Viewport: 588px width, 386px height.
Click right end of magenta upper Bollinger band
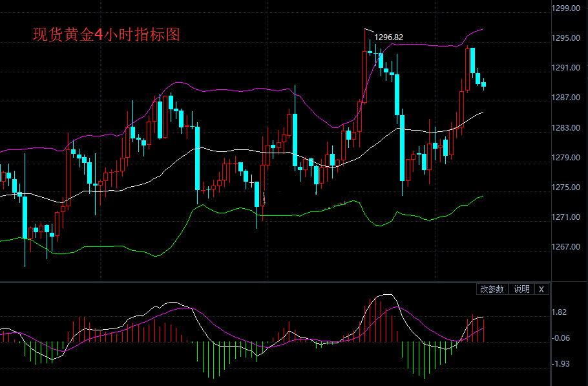tap(482, 29)
